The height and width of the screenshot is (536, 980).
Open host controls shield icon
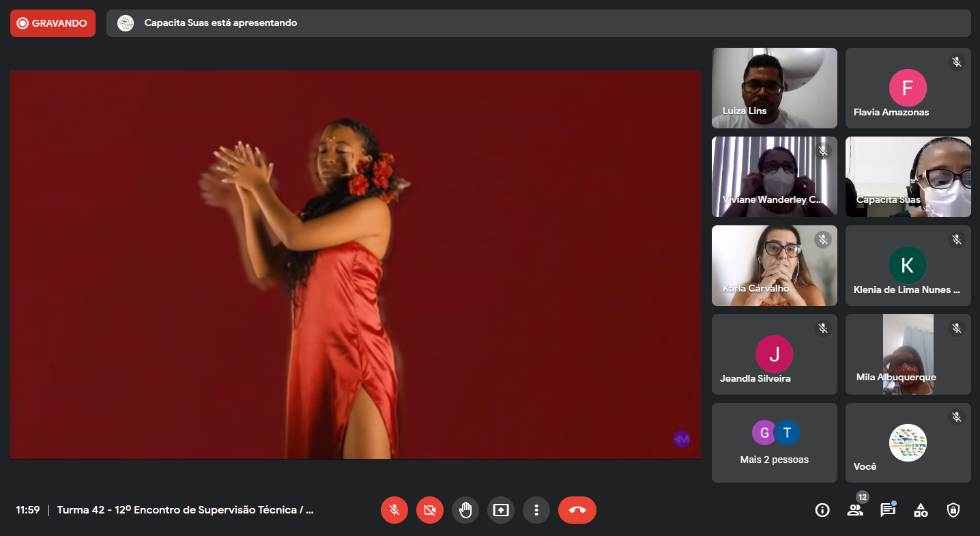953,510
